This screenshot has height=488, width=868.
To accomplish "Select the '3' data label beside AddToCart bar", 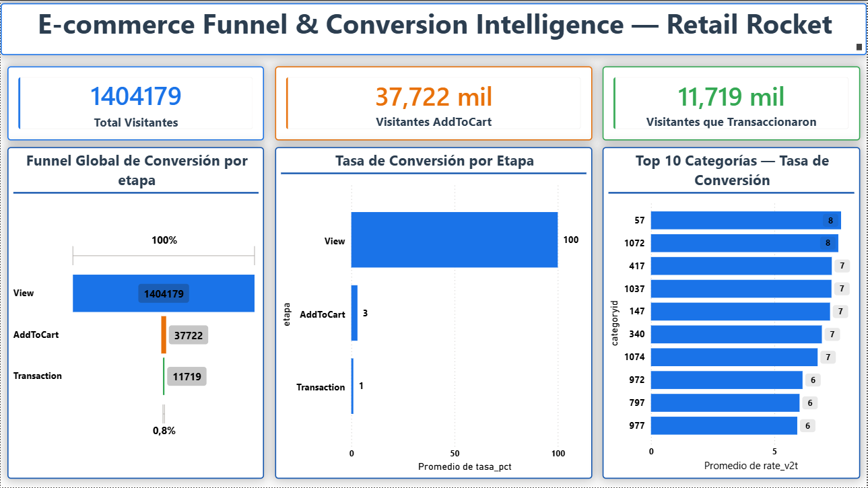I will 365,314.
